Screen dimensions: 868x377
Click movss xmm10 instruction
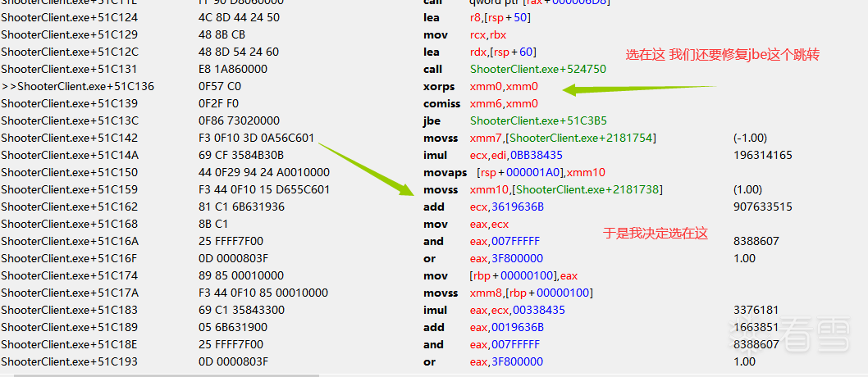pyautogui.click(x=542, y=189)
